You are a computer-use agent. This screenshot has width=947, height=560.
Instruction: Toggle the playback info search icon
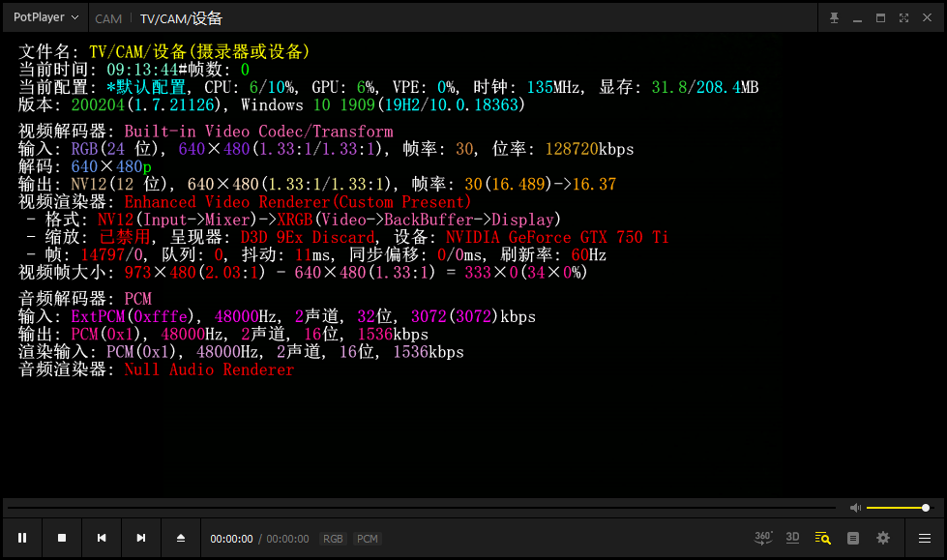822,538
